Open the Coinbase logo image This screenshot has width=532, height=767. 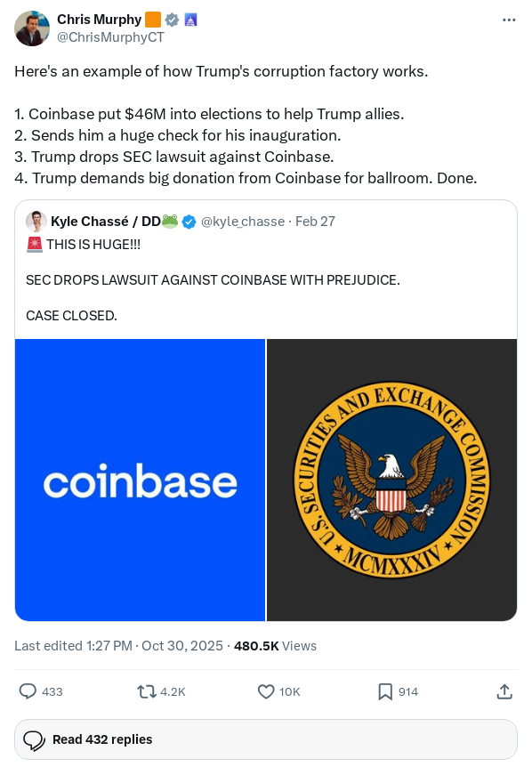pyautogui.click(x=140, y=480)
